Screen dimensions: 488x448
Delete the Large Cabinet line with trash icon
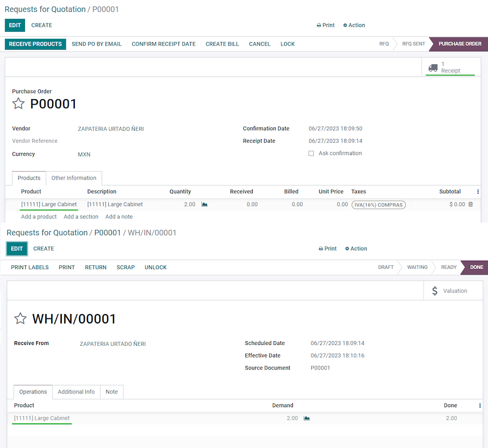[x=470, y=205]
